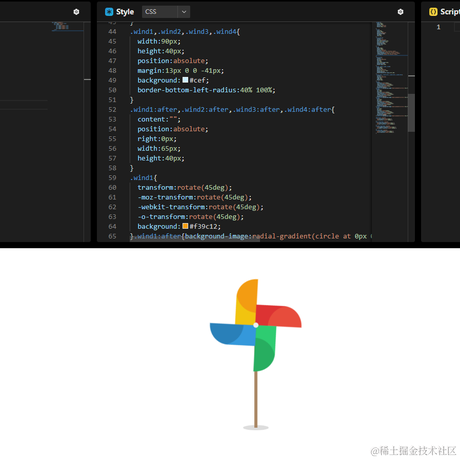460x460 pixels.
Task: Open the CSS preprocessor dropdown
Action: pyautogui.click(x=166, y=12)
